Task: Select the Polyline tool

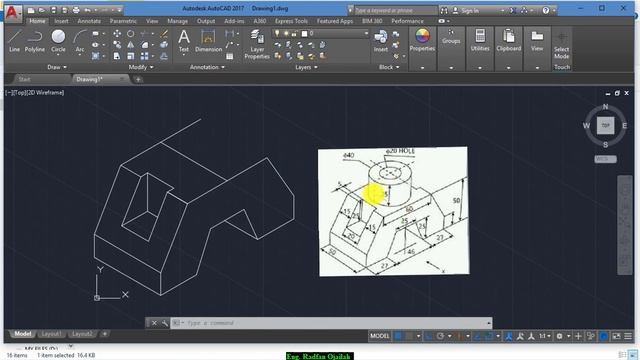Action: [x=35, y=40]
